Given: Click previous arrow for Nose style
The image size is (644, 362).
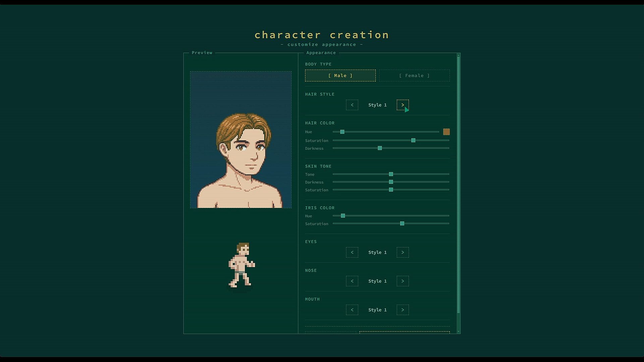Looking at the screenshot, I should click(x=352, y=281).
